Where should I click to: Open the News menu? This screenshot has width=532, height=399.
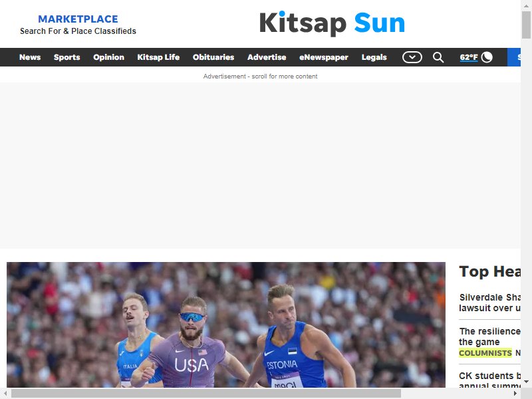pos(30,57)
